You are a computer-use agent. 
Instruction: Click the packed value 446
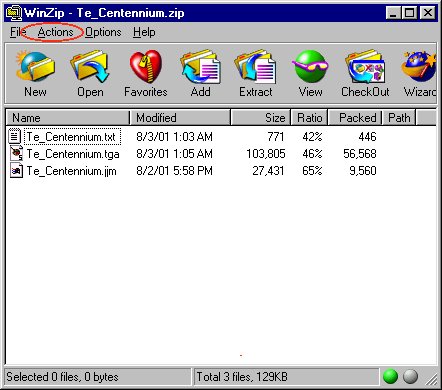point(367,137)
